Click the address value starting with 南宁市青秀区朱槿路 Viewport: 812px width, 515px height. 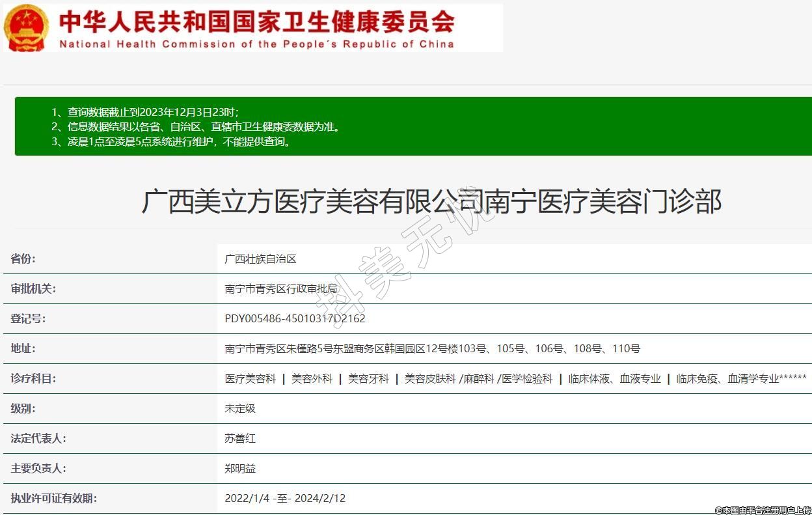[x=432, y=349]
